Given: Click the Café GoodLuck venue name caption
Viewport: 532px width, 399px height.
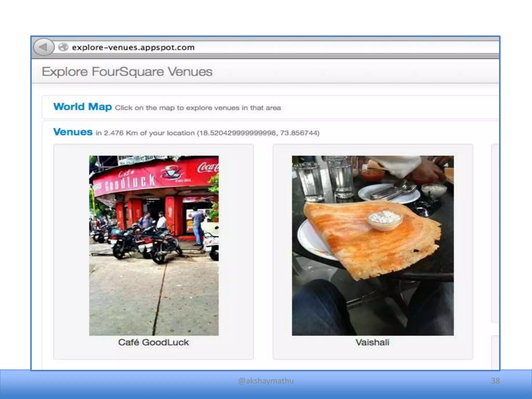Looking at the screenshot, I should [154, 342].
